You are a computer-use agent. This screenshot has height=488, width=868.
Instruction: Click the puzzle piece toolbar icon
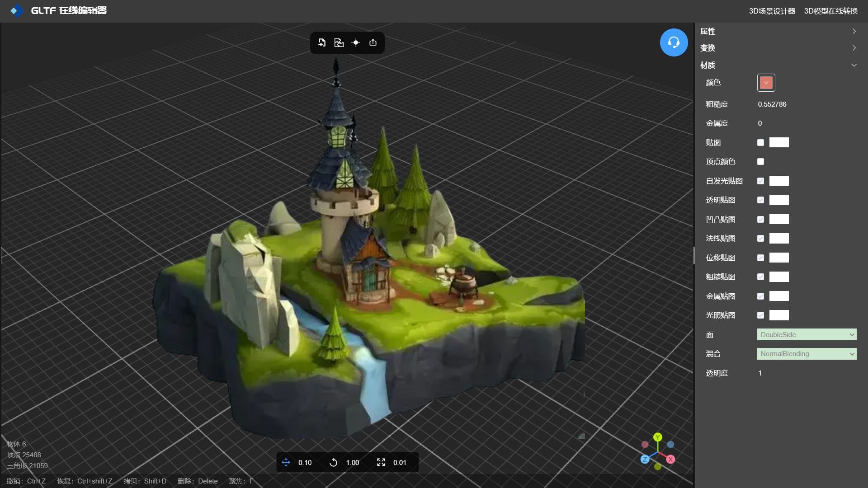(339, 42)
